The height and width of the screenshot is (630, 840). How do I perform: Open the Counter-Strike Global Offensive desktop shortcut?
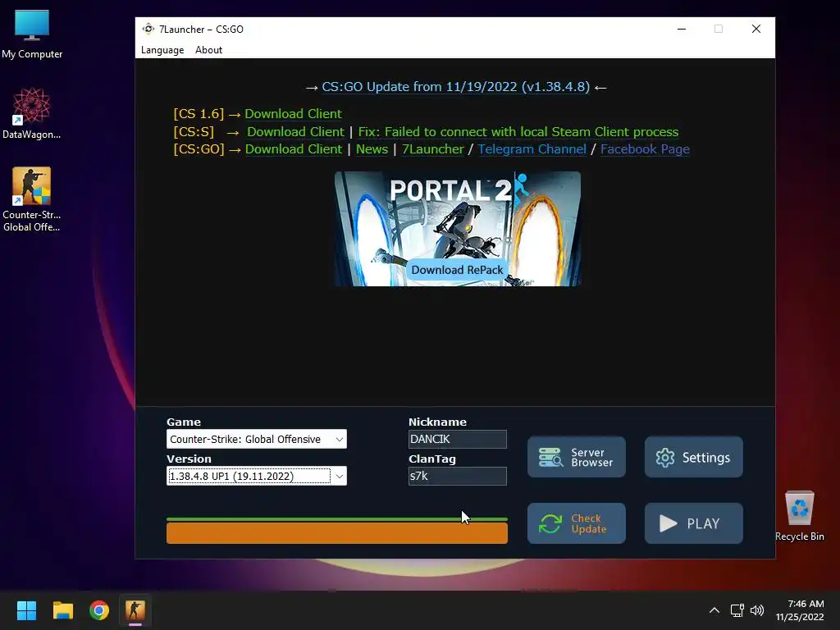(32, 199)
